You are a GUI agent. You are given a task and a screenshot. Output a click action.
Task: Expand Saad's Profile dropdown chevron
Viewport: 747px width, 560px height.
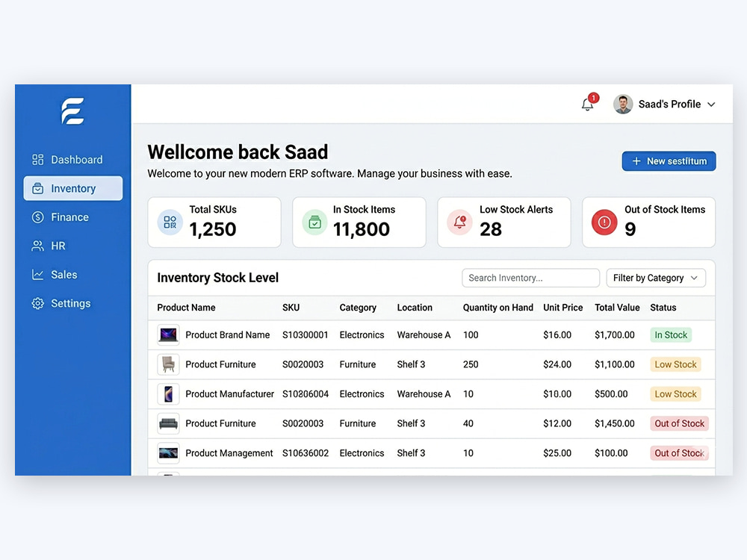point(711,105)
